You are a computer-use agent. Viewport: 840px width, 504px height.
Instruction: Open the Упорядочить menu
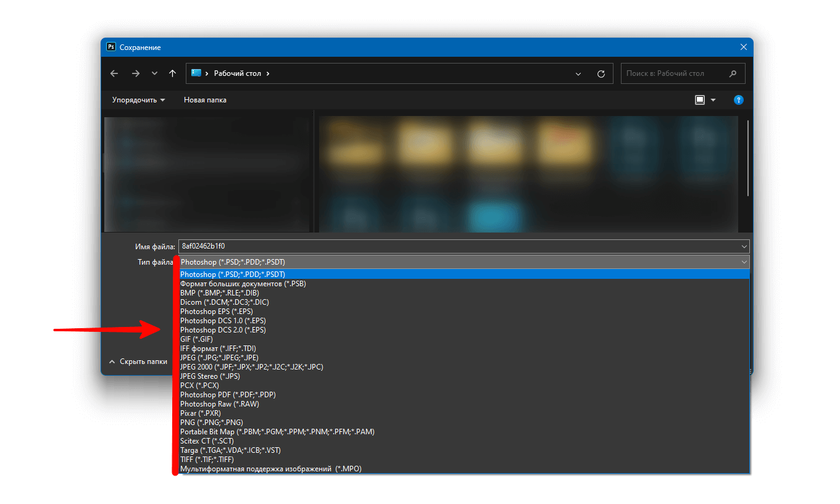(x=138, y=100)
